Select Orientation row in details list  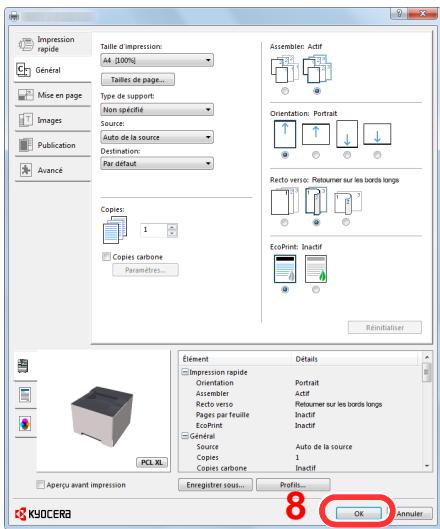[300, 383]
